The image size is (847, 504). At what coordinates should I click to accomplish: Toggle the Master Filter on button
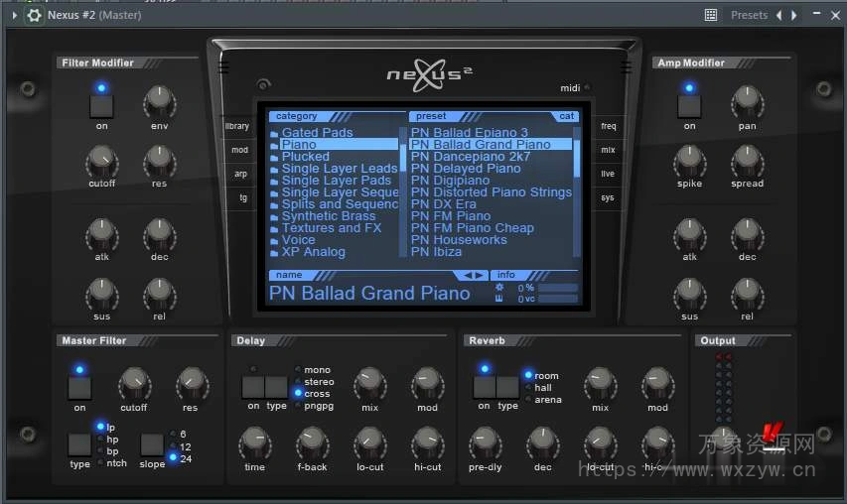tap(79, 388)
